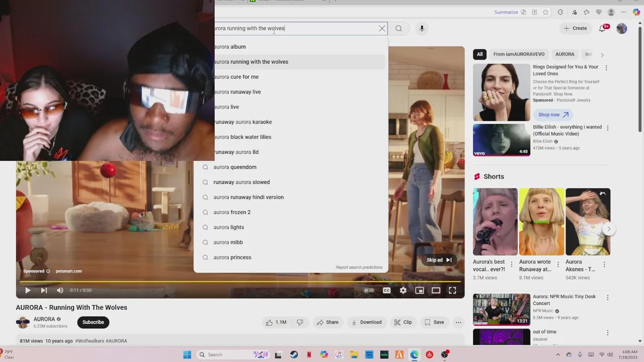The image size is (644, 362).
Task: Open options for Billie Eilish video
Action: [607, 128]
